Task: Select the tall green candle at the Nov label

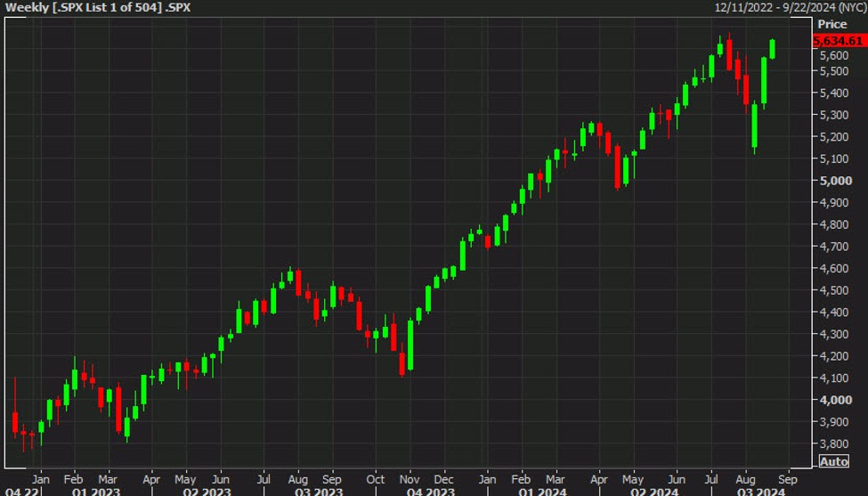Action: (x=410, y=345)
